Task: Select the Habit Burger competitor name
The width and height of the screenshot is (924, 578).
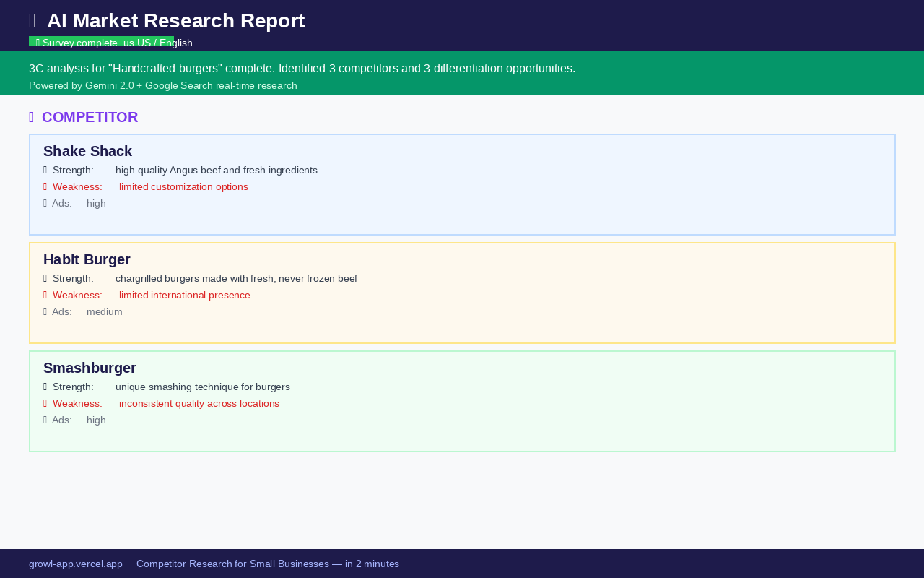Action: 87,259
